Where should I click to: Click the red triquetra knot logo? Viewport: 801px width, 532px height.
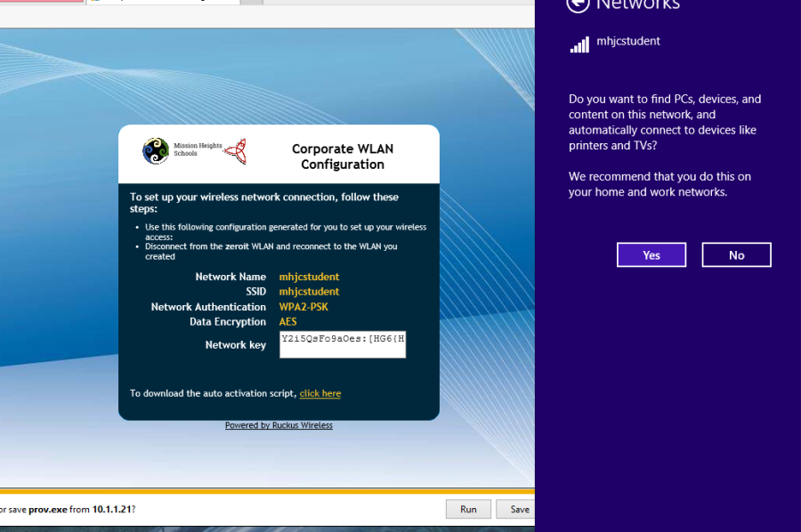235,151
